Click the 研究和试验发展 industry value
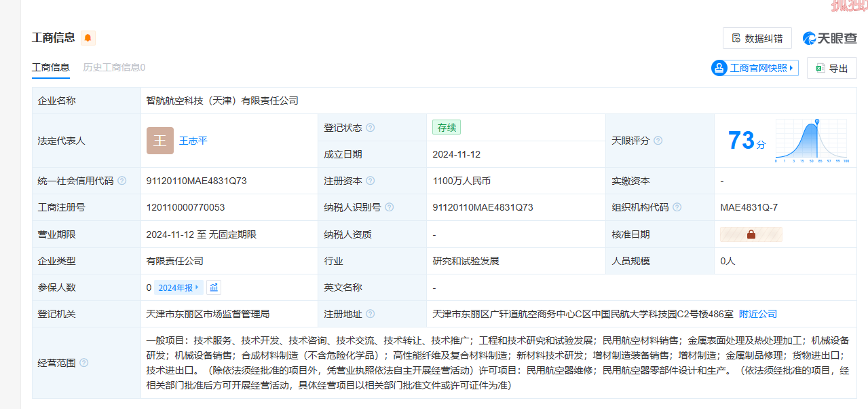 click(466, 261)
